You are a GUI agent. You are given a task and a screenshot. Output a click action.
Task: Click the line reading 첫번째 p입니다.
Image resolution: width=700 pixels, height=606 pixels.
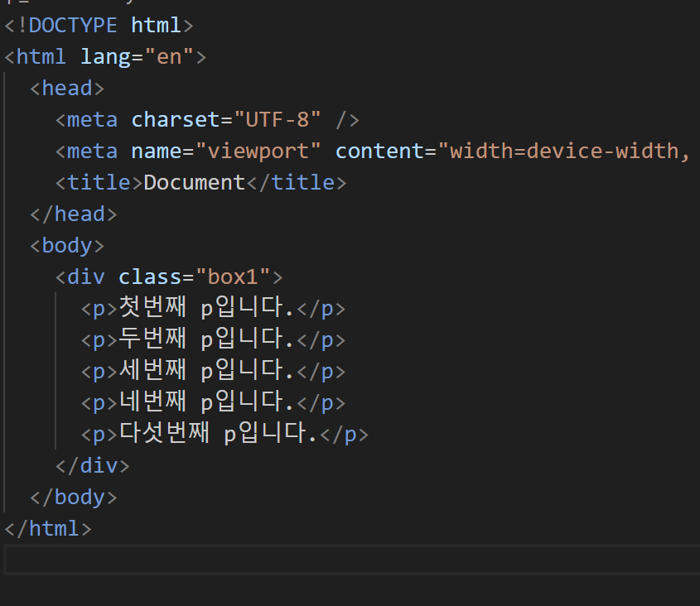(x=213, y=308)
